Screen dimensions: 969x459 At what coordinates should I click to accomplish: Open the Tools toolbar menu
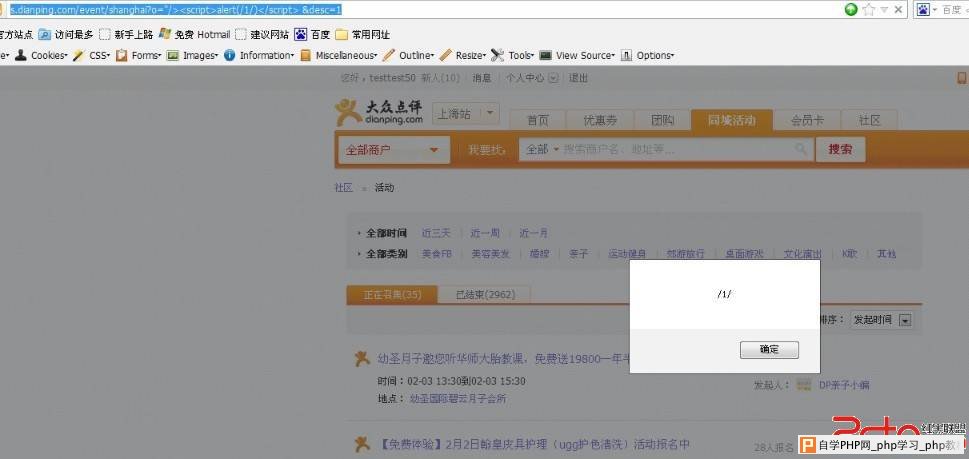pos(513,55)
